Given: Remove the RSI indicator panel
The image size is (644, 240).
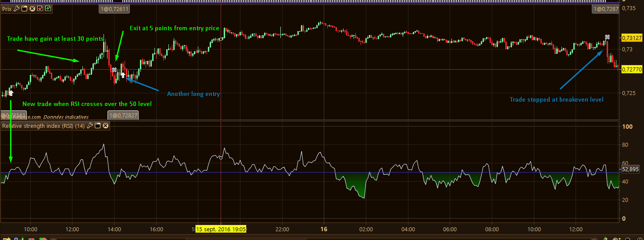Looking at the screenshot, I should pyautogui.click(x=106, y=126).
